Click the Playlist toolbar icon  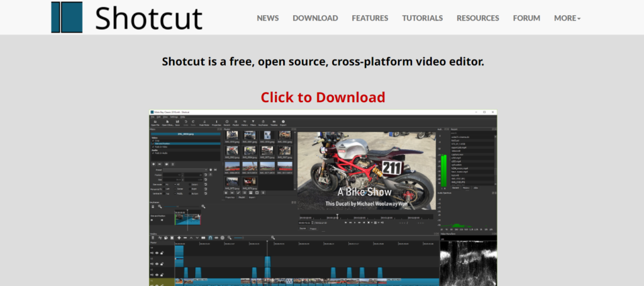coord(236,122)
